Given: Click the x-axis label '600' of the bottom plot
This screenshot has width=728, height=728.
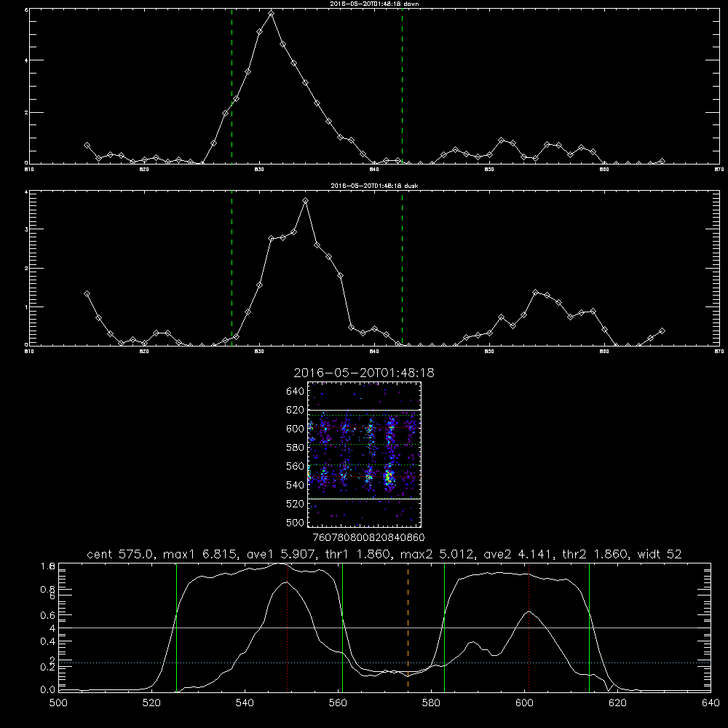Looking at the screenshot, I should point(525,703).
